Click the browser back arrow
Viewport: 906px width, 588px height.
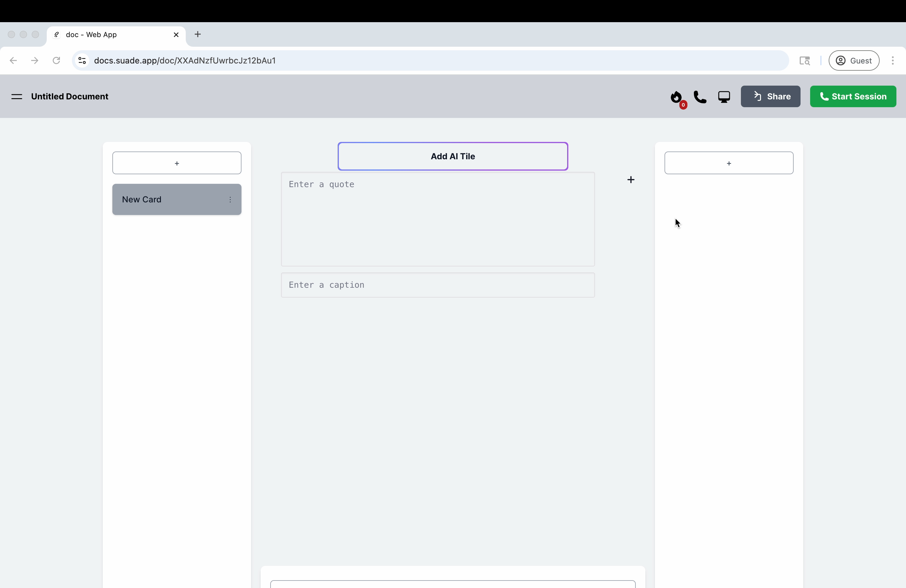[x=13, y=60]
